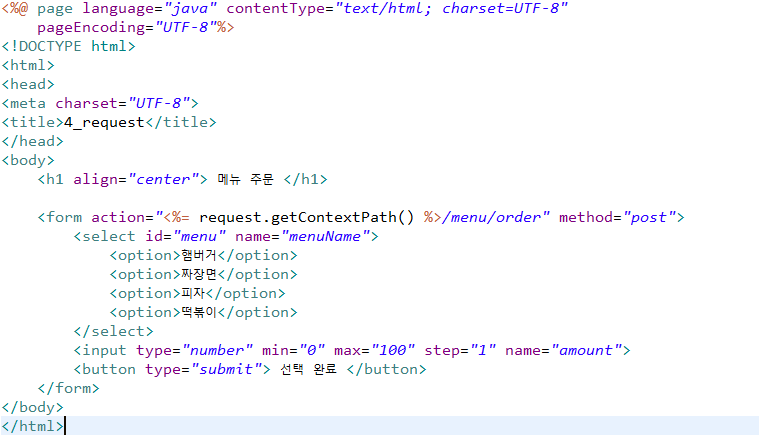
Task: Click the <meta charset="UTF-8"> line
Action: click(100, 104)
